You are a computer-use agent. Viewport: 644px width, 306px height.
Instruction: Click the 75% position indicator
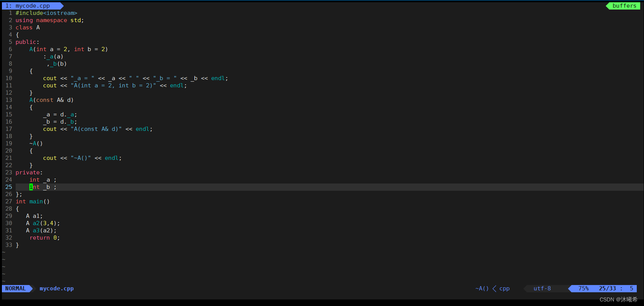(583, 288)
